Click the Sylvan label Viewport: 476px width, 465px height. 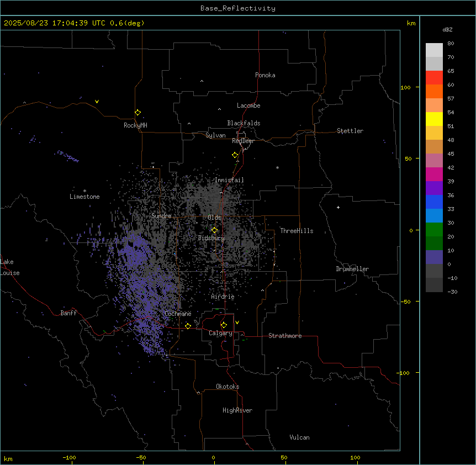pos(215,135)
